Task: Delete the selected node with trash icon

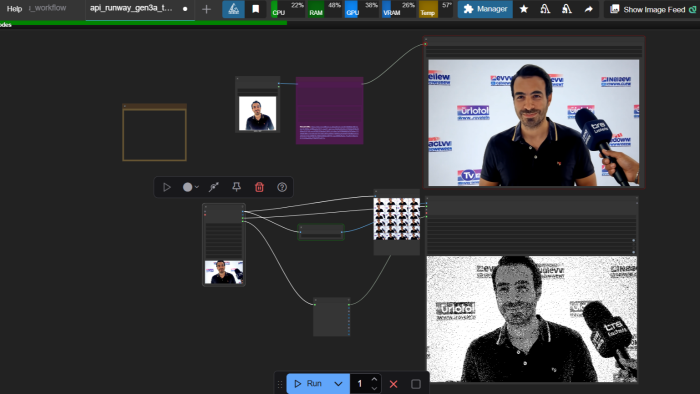Action: pyautogui.click(x=259, y=187)
